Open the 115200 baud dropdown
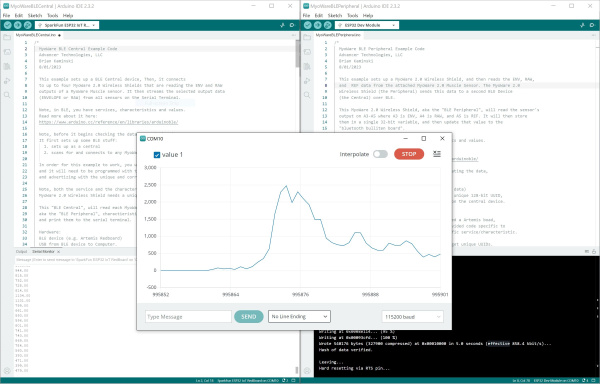 pos(412,317)
